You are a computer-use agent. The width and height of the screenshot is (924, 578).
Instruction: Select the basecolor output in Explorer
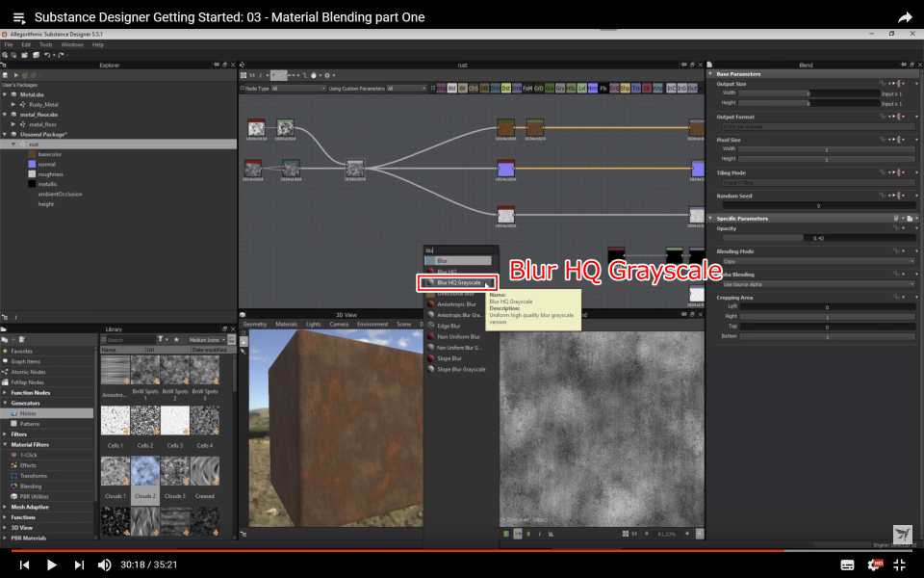point(49,154)
